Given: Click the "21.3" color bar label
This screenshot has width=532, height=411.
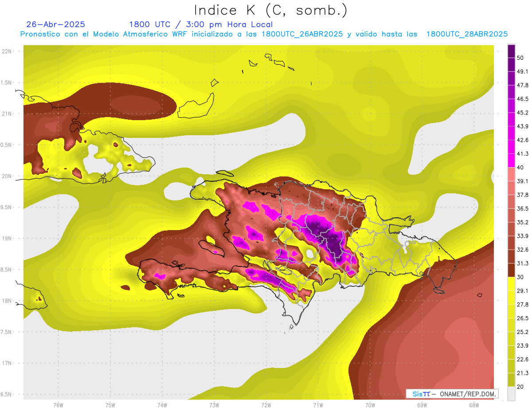Looking at the screenshot, I should (x=523, y=373).
